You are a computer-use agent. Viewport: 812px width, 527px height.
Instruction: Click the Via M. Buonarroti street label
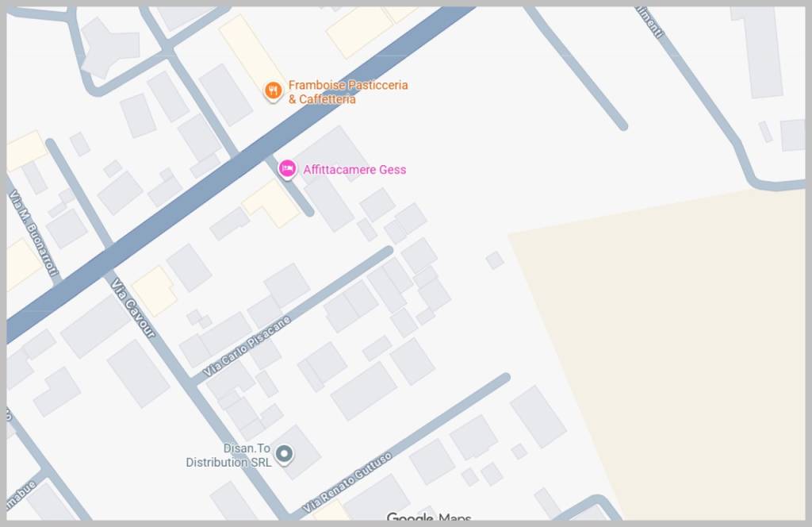pyautogui.click(x=33, y=232)
